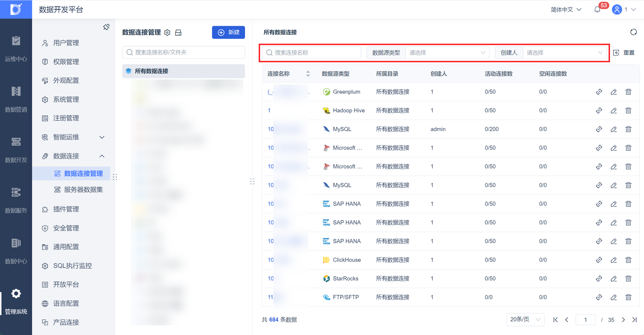The width and height of the screenshot is (644, 335).
Task: Open the 数据服务 module in left rail
Action: [16, 200]
